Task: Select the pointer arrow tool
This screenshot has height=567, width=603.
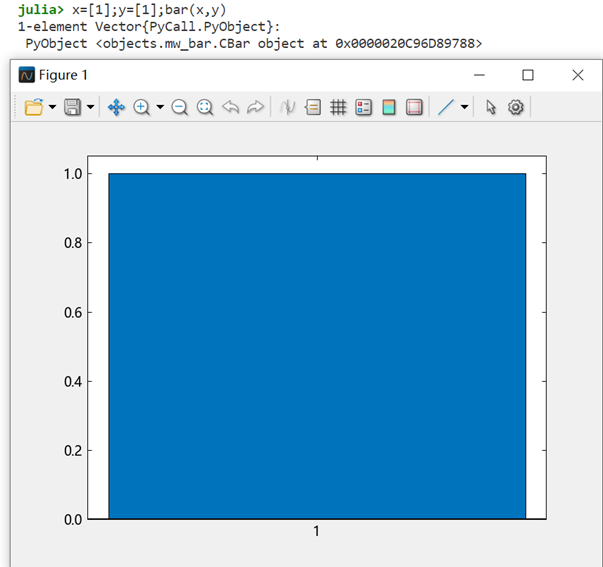Action: click(490, 107)
